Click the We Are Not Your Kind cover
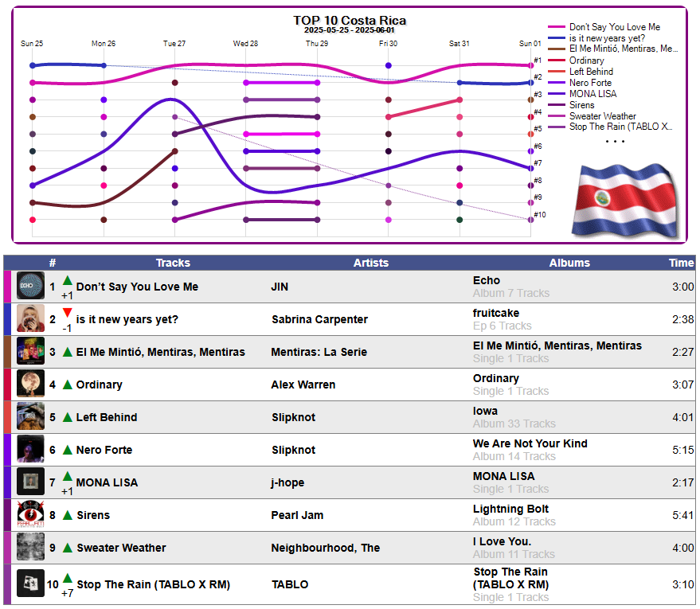Screen dimensions: 700x609 [30, 448]
